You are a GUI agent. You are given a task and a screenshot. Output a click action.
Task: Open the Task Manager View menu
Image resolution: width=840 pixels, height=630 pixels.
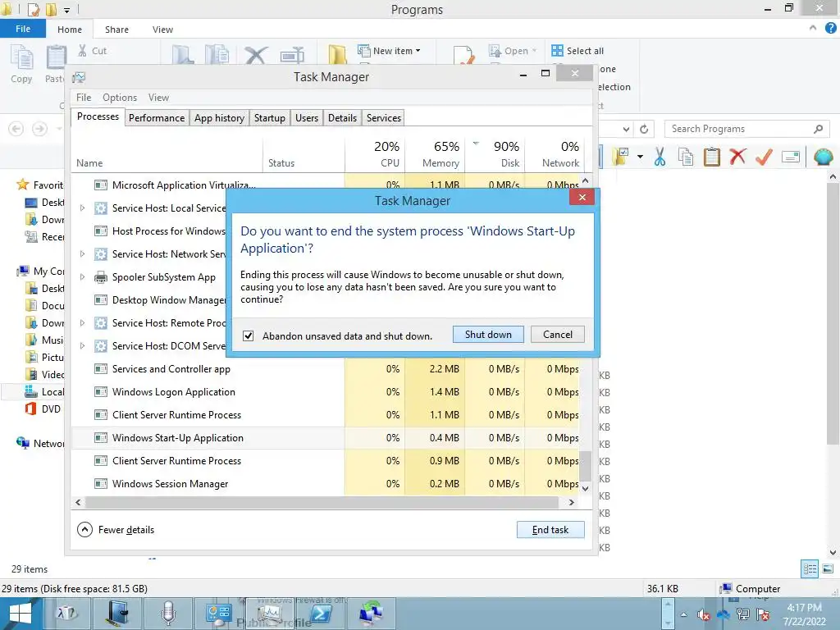pos(158,98)
